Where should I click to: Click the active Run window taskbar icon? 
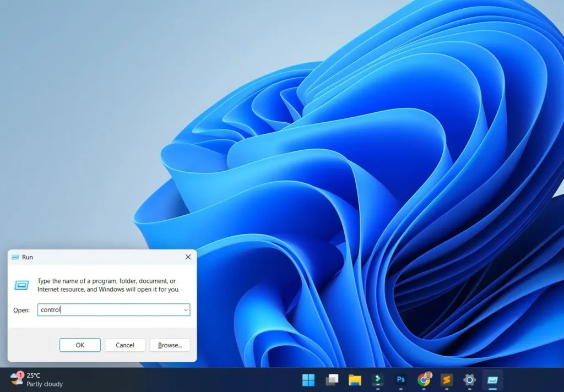tap(492, 380)
